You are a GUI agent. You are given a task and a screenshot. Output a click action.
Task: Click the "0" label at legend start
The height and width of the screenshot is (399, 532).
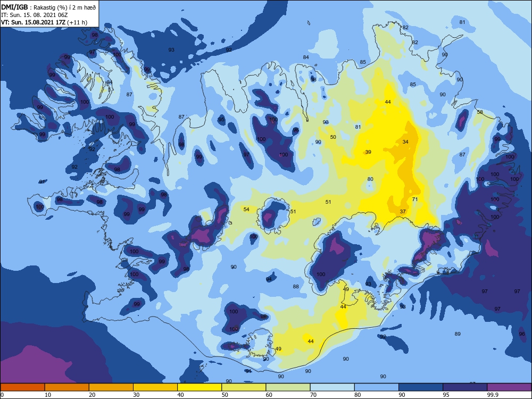[2, 395]
